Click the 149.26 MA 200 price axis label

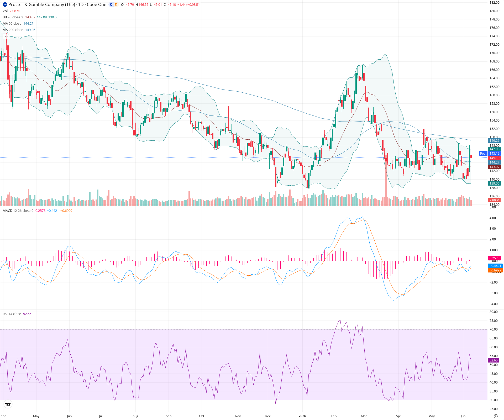(x=495, y=141)
